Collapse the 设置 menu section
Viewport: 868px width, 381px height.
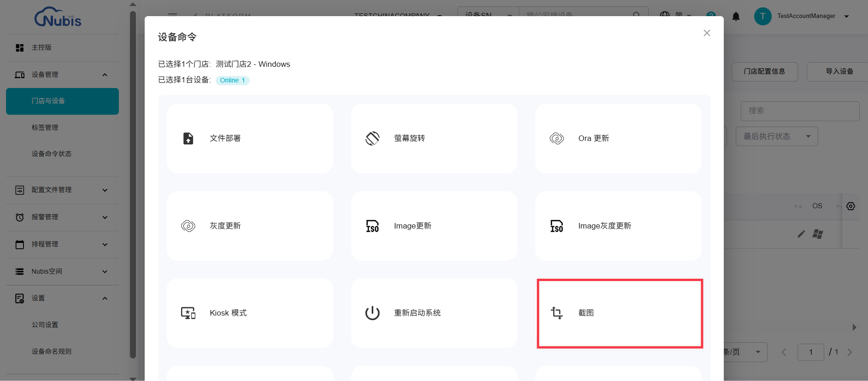point(105,299)
